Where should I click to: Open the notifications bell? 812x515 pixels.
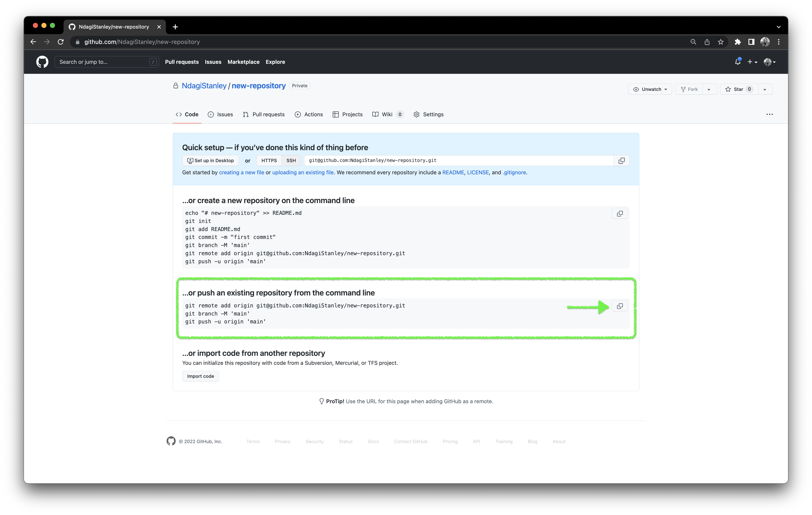738,62
